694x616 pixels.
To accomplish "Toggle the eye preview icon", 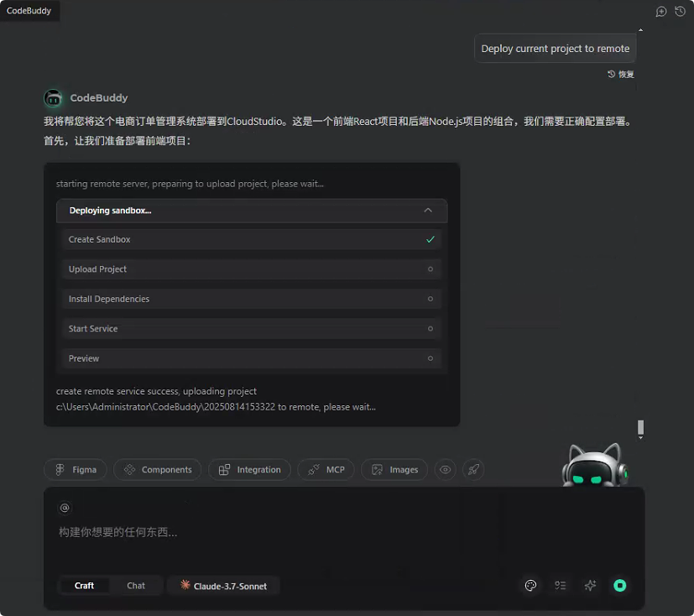I will 446,469.
